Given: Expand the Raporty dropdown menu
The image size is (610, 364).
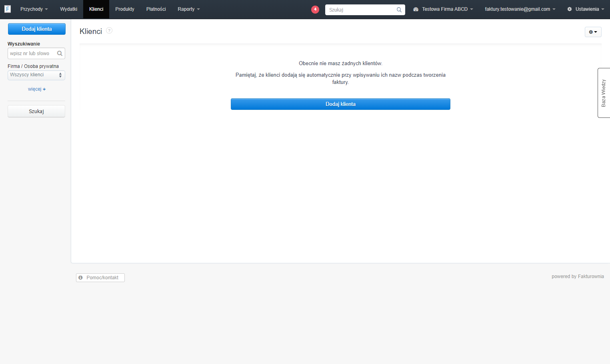Looking at the screenshot, I should point(189,9).
